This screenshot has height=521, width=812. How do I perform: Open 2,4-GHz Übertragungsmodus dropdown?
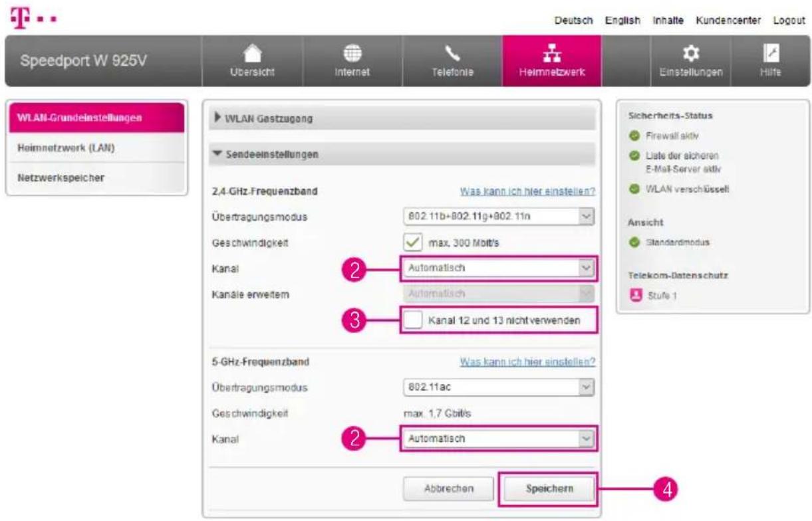[497, 217]
